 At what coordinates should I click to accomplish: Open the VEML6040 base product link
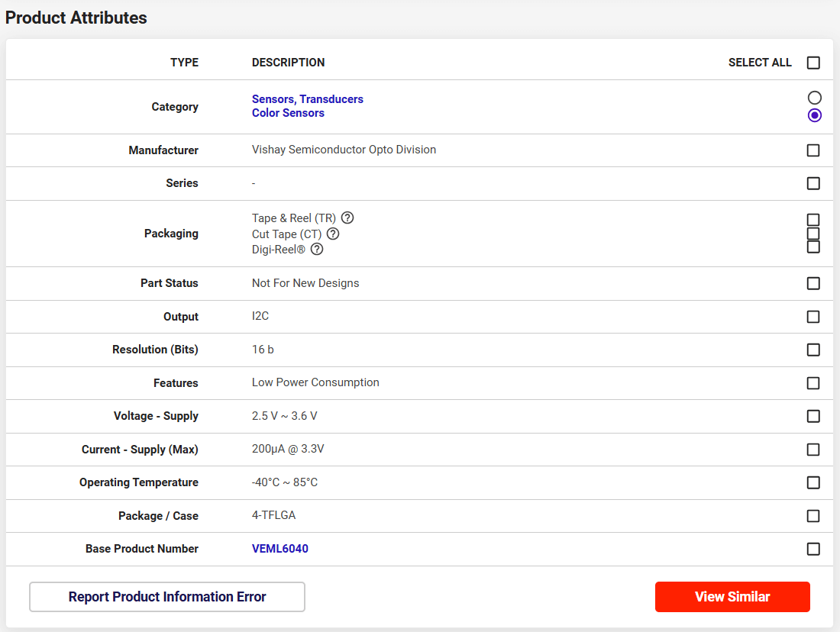click(x=279, y=549)
